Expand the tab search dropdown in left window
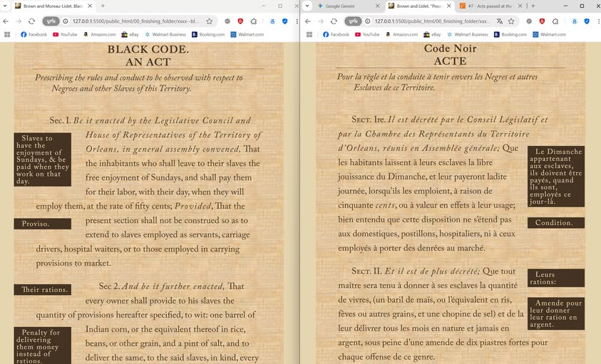The width and height of the screenshot is (601, 364). 5,6
